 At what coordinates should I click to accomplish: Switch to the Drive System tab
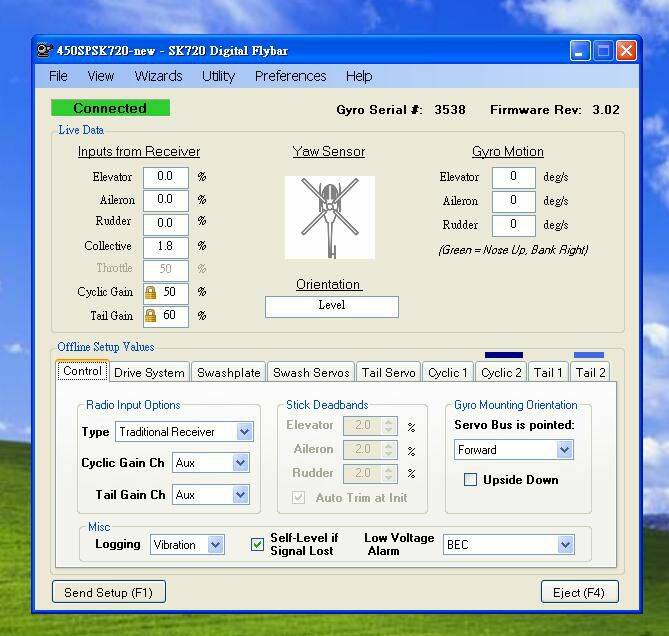149,373
